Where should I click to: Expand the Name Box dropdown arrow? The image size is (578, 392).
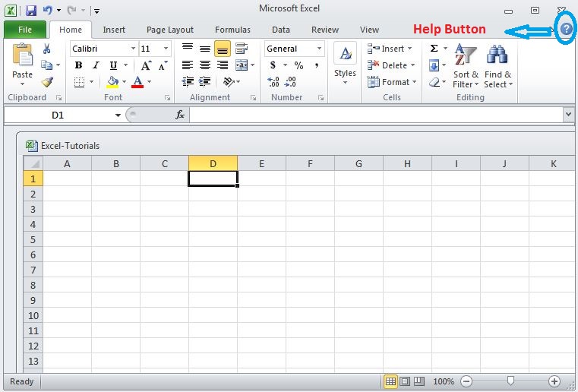(x=118, y=115)
